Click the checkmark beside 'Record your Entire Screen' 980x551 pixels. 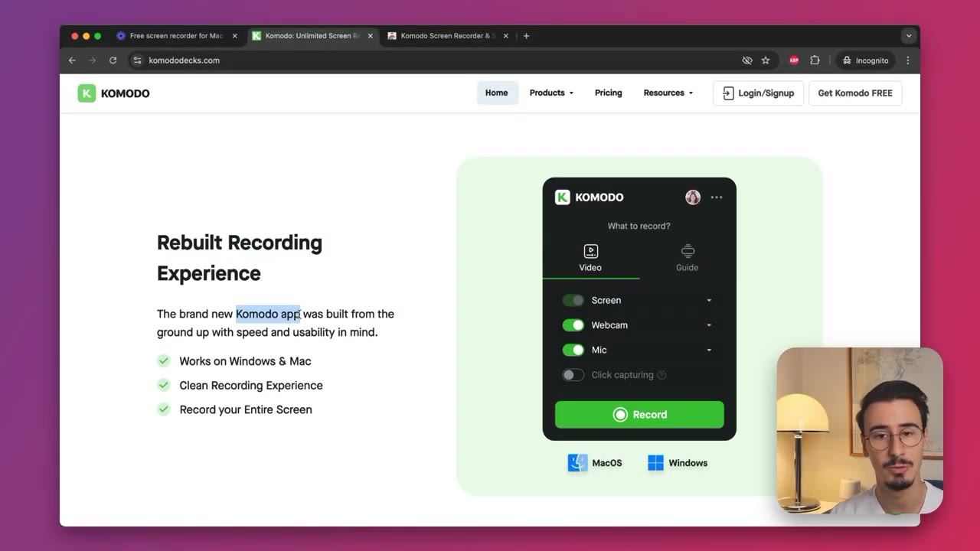163,409
